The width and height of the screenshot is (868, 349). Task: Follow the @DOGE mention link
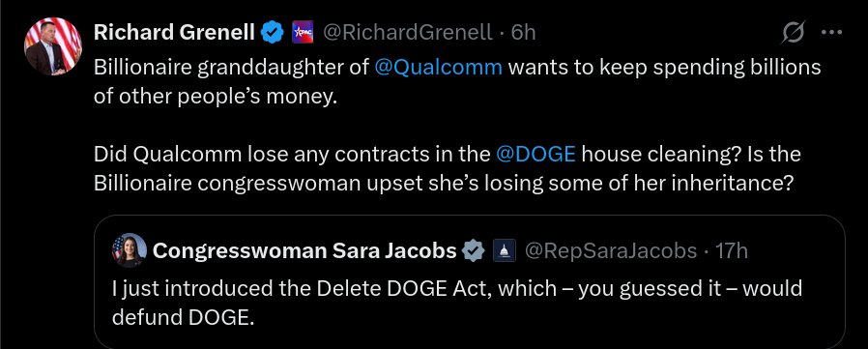point(535,154)
